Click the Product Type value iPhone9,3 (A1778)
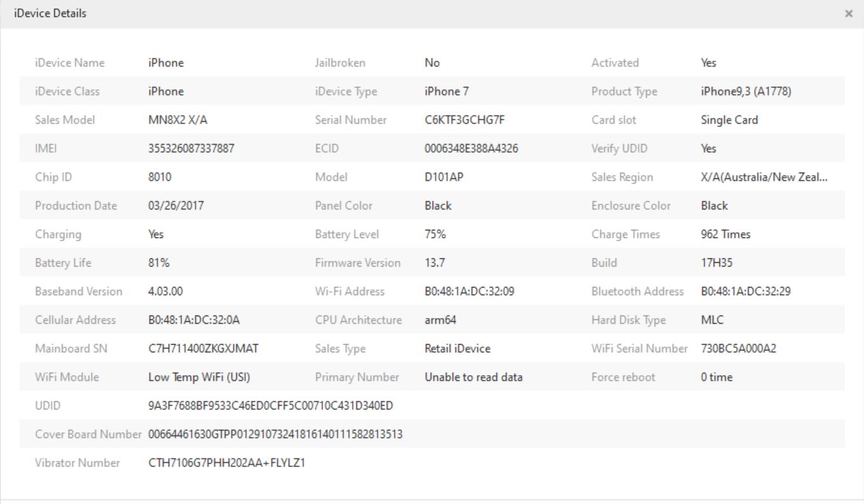 coord(746,91)
